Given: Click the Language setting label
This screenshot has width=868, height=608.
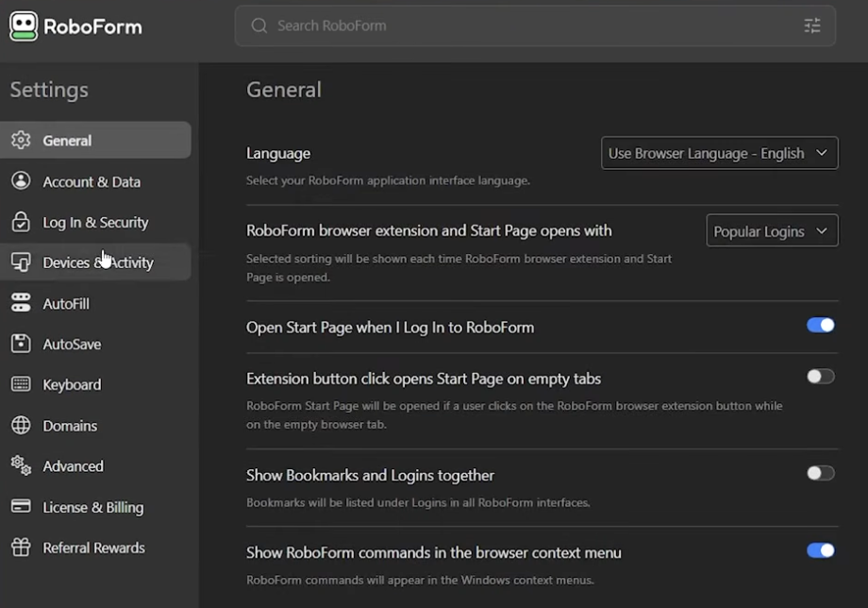Looking at the screenshot, I should (x=278, y=153).
